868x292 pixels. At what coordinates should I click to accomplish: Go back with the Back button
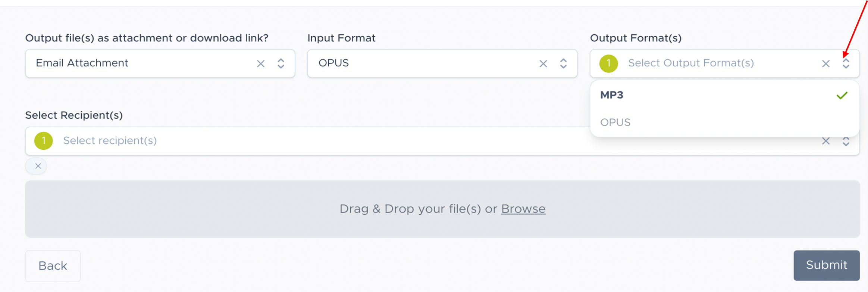(x=53, y=266)
